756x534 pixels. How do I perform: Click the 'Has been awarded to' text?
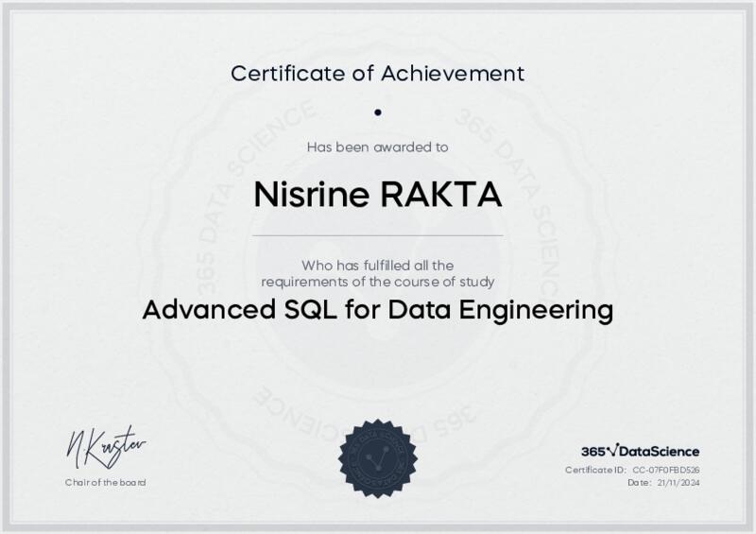[377, 146]
